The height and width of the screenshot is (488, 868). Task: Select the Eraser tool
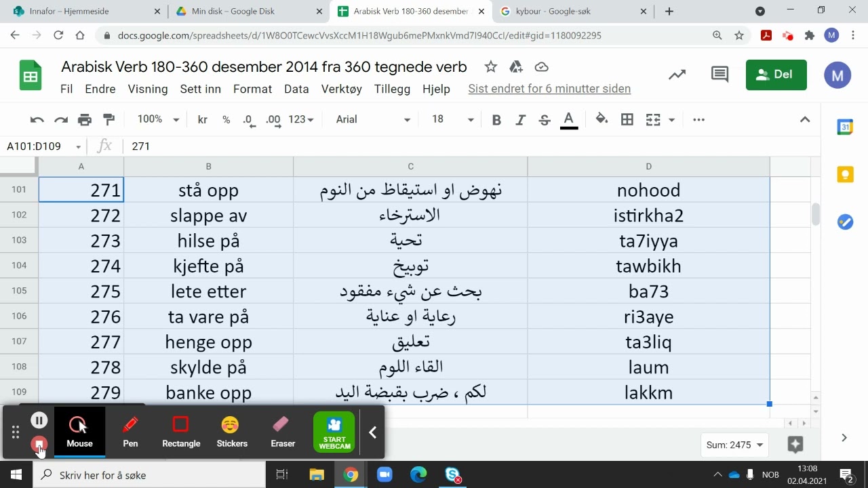pos(283,432)
